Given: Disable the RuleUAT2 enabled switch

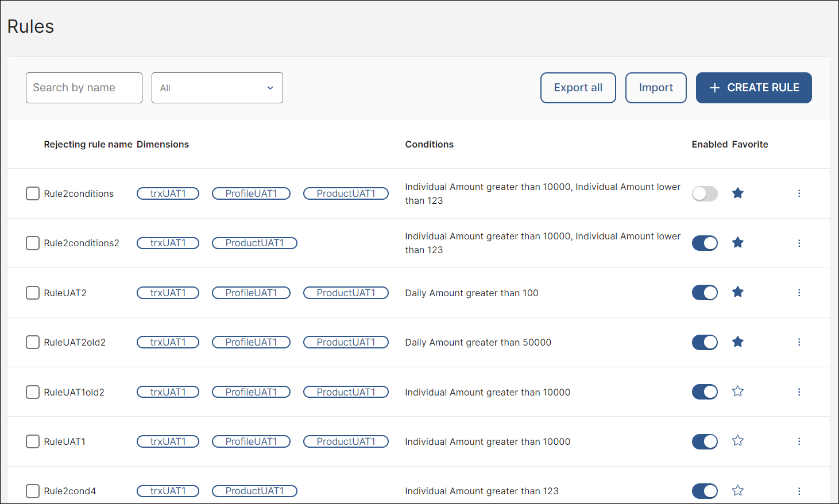Looking at the screenshot, I should (705, 293).
